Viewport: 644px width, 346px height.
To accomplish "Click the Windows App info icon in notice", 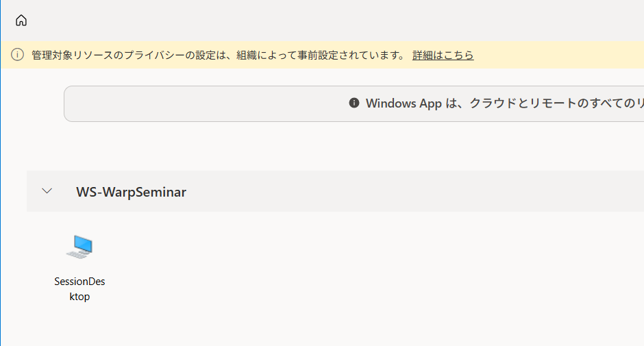I will [354, 103].
